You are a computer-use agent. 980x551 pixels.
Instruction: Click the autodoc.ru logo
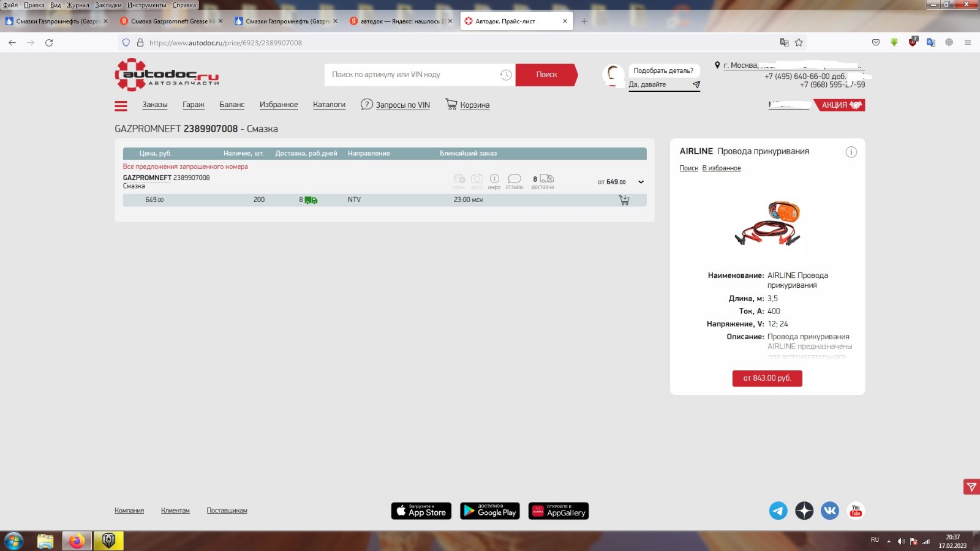coord(167,75)
